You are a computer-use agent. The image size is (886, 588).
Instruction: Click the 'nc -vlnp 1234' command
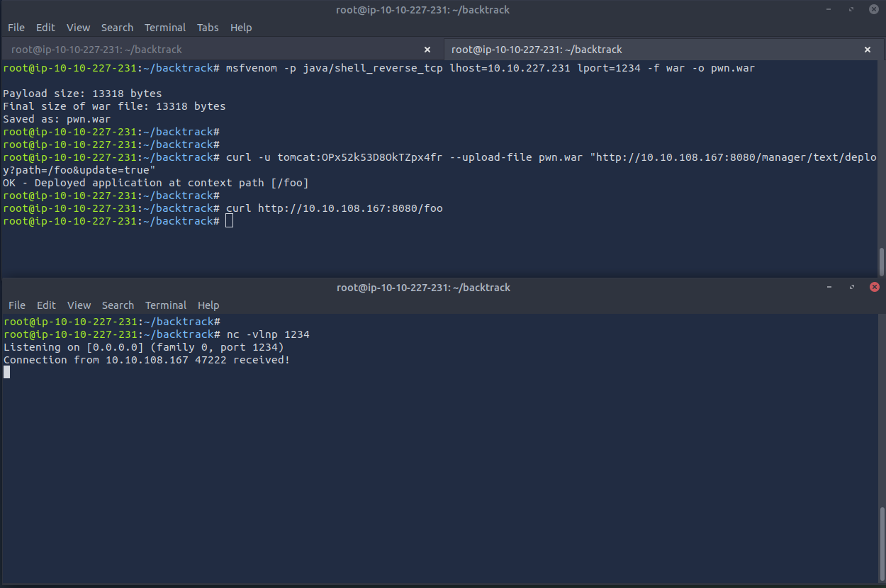[x=268, y=334]
